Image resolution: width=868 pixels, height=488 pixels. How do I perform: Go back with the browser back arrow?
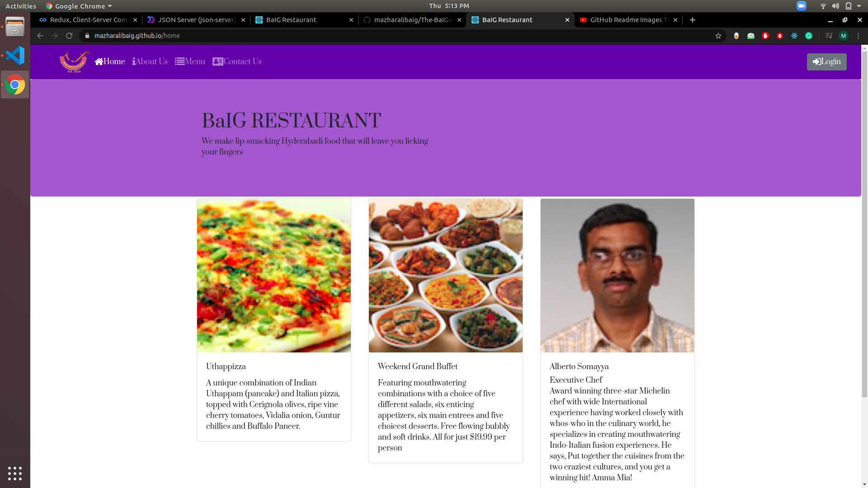click(x=40, y=36)
